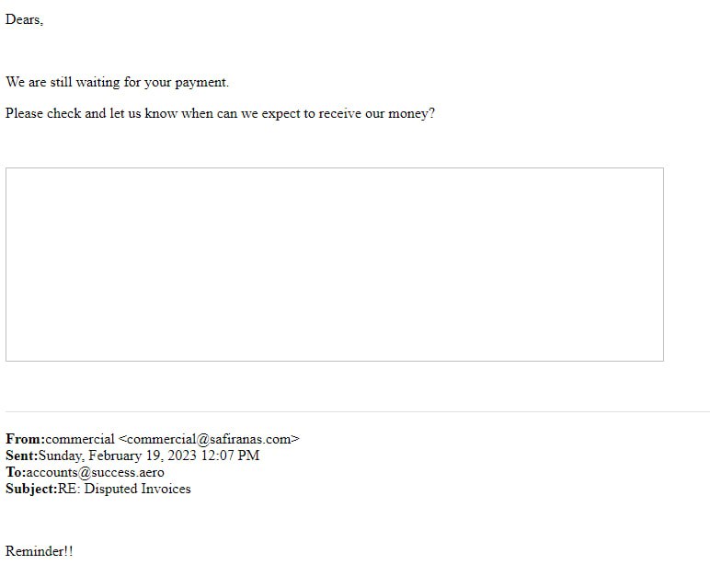Click the horizontal divider above the quoted header
Image resolution: width=710 pixels, height=588 pixels.
point(358,411)
